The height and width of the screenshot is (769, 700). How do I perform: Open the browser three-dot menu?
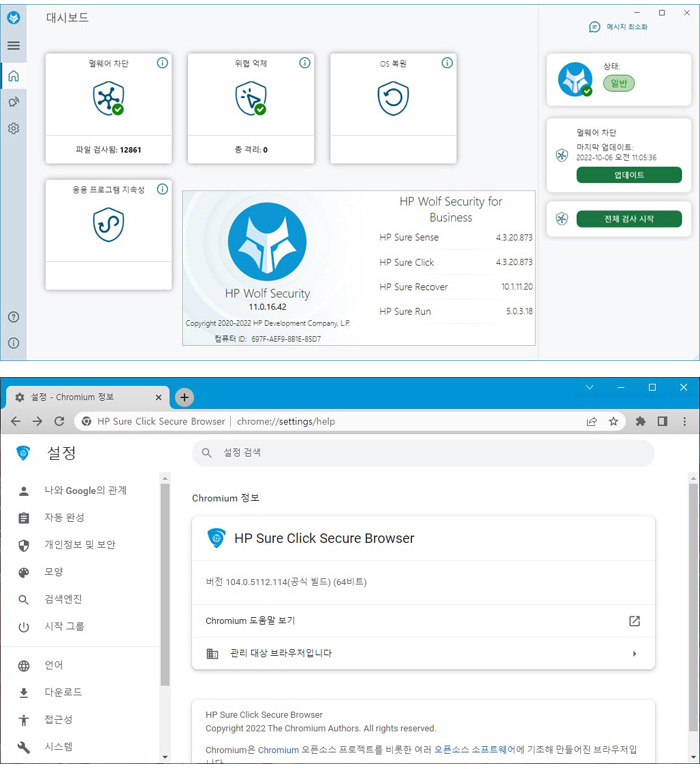pos(684,421)
